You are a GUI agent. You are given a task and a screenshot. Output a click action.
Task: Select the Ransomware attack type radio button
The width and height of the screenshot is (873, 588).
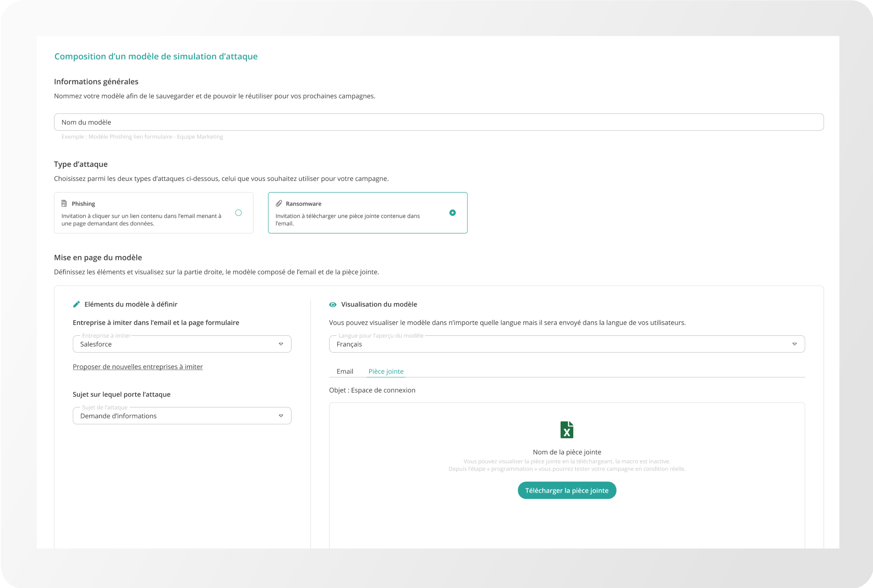[x=453, y=213]
